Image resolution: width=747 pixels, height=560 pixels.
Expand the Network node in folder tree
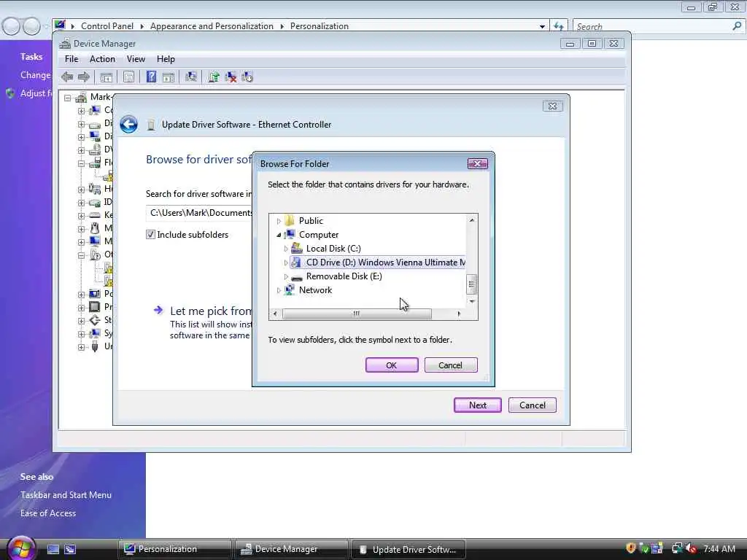click(279, 290)
